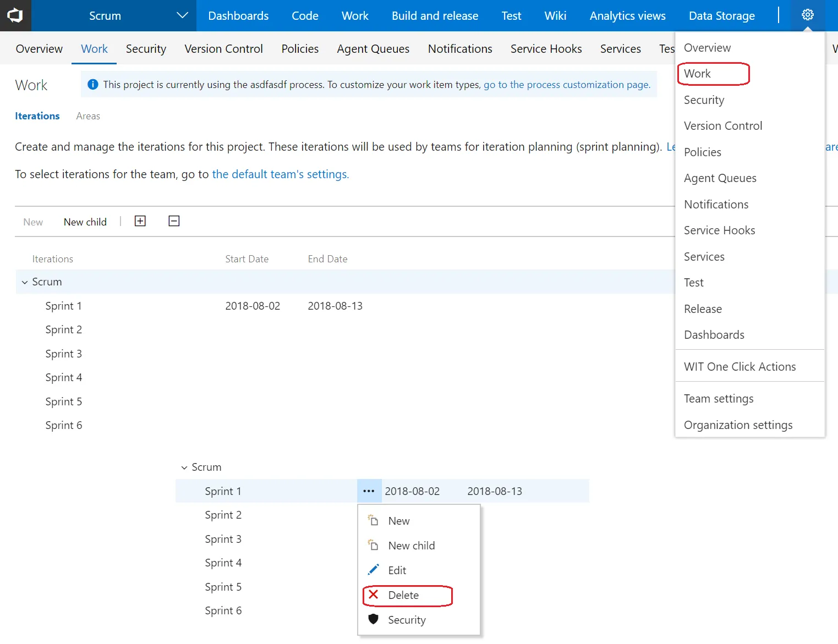The image size is (838, 644).
Task: Choose Overview in the gear dropdown menu
Action: [707, 48]
